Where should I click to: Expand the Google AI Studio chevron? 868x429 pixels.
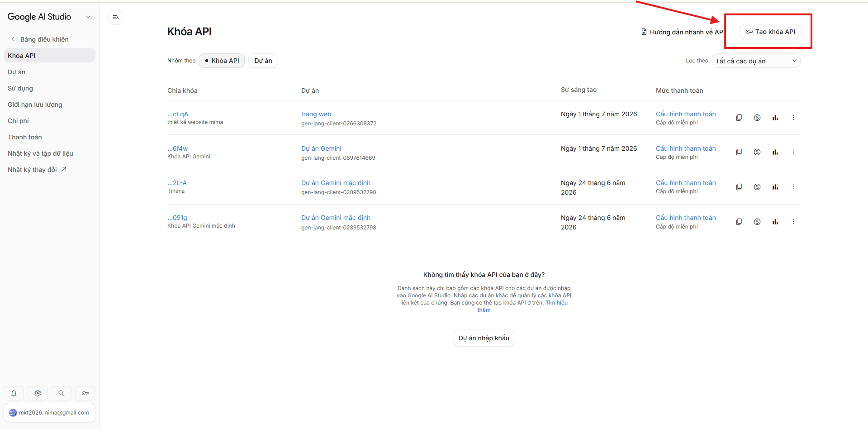88,17
